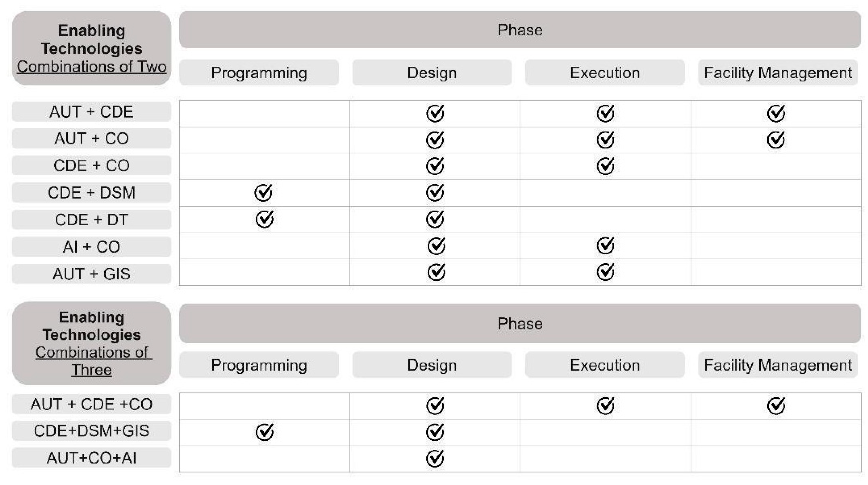Click the Execution checkmark for AI + CO
Screen dimensions: 868x485
[605, 245]
